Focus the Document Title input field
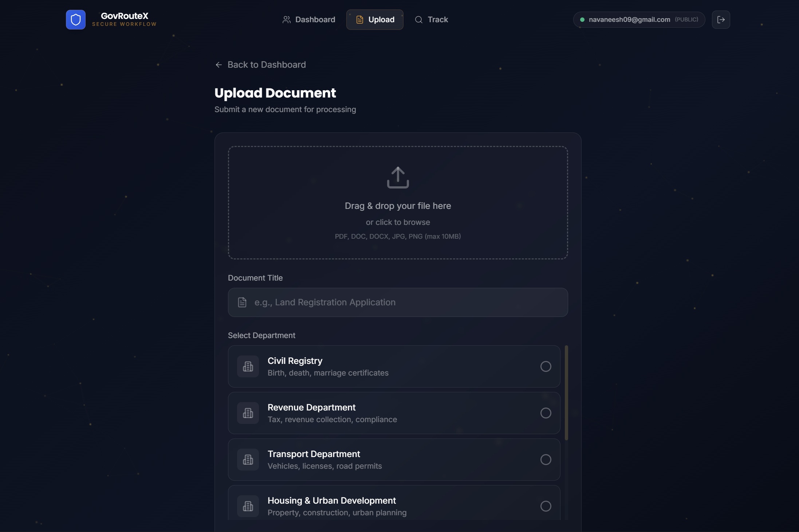The image size is (799, 532). click(x=404, y=302)
